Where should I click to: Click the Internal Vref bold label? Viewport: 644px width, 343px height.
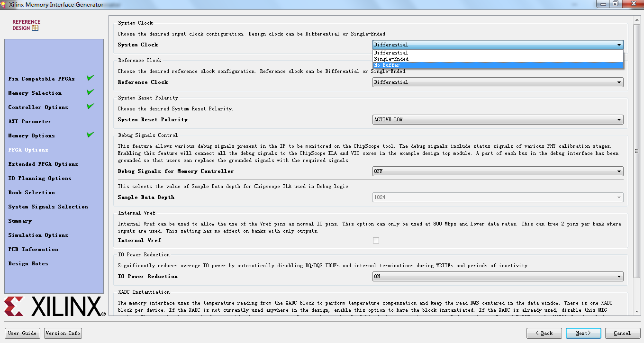coord(139,240)
